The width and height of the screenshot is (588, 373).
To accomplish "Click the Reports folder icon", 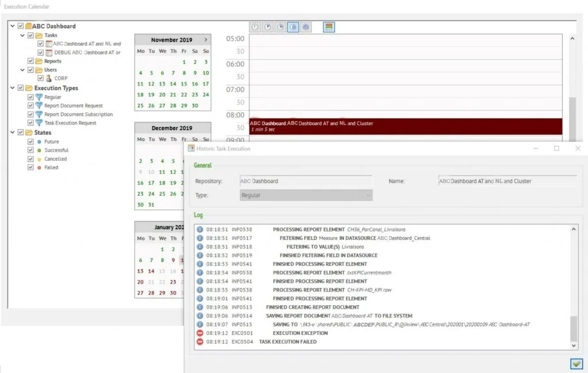I will (39, 61).
